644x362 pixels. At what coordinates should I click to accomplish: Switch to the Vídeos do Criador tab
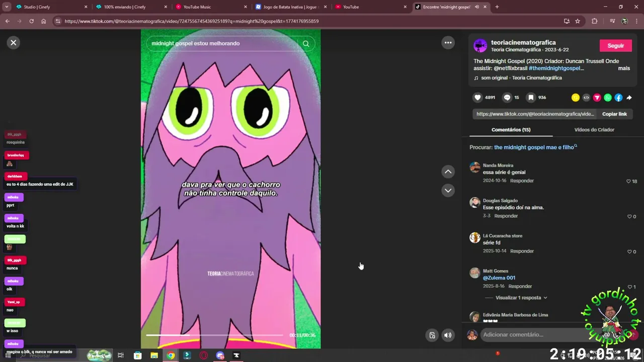pyautogui.click(x=594, y=130)
